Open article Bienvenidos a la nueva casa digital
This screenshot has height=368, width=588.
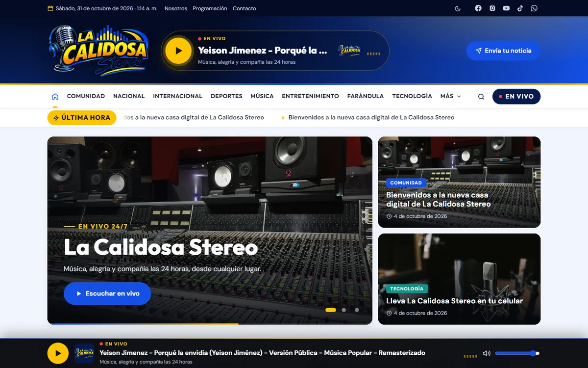[x=438, y=200]
